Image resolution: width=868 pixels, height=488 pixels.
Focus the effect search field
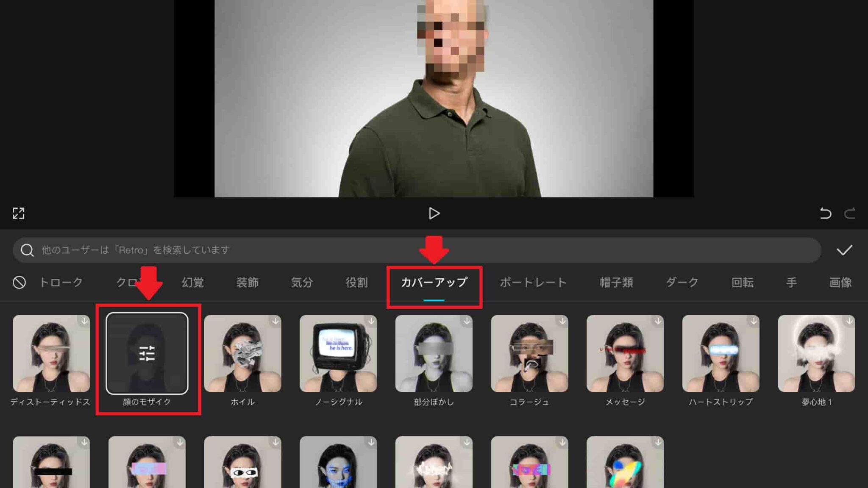pos(417,250)
